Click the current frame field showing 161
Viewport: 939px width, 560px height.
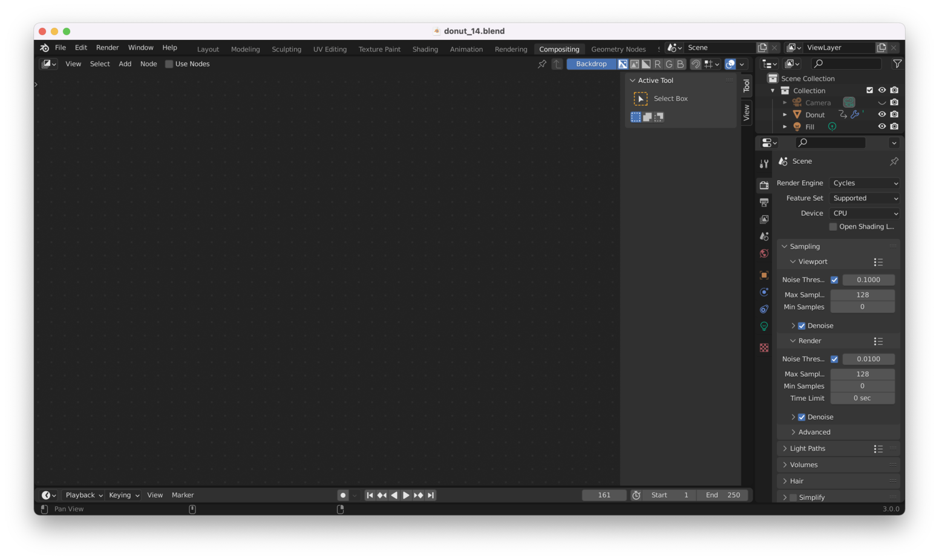click(604, 495)
